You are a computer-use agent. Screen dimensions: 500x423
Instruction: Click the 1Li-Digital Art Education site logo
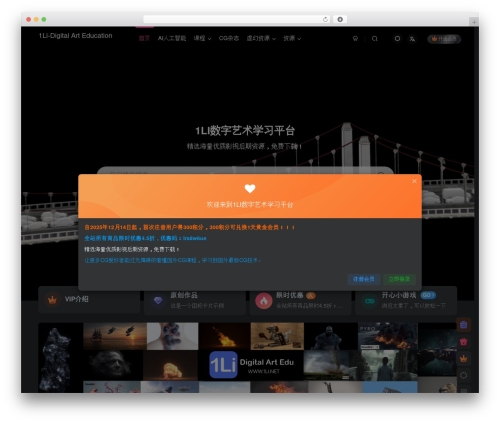[75, 36]
